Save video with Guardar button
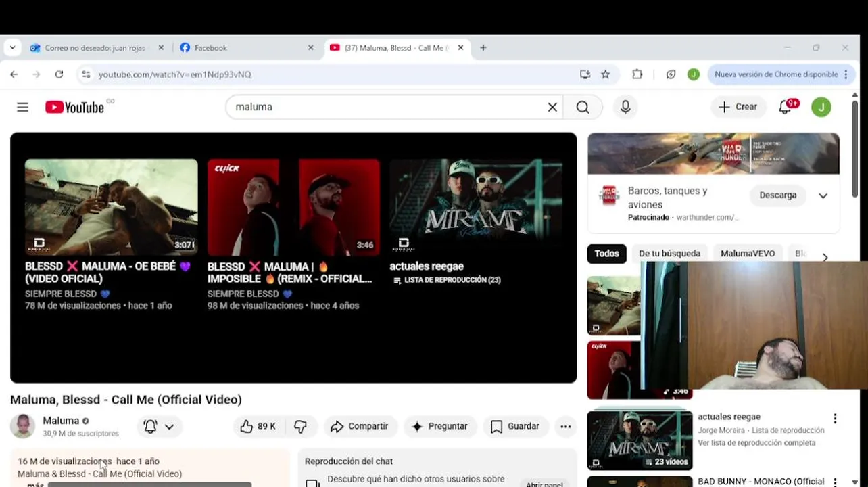Image resolution: width=868 pixels, height=487 pixels. 515,426
